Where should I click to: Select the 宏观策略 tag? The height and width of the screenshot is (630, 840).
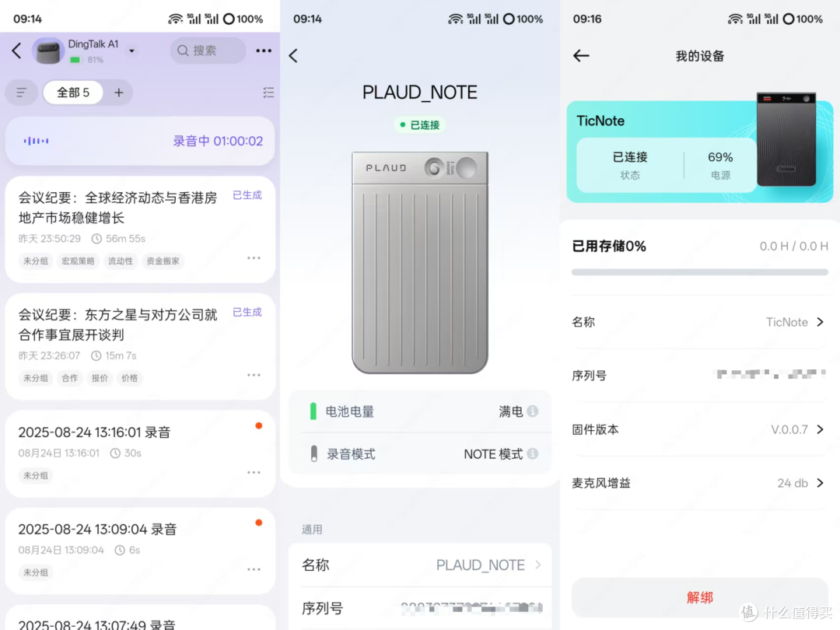pos(78,261)
